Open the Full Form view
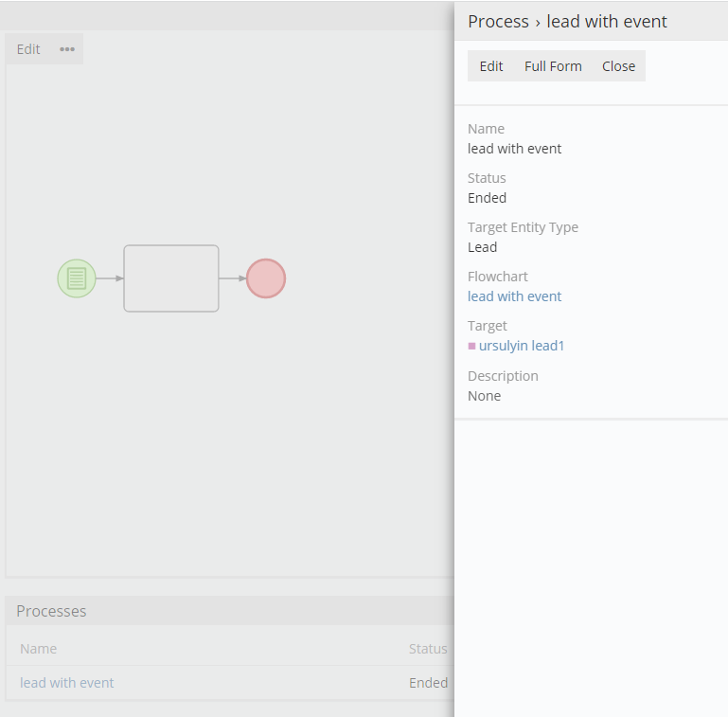728x717 pixels. pos(553,66)
